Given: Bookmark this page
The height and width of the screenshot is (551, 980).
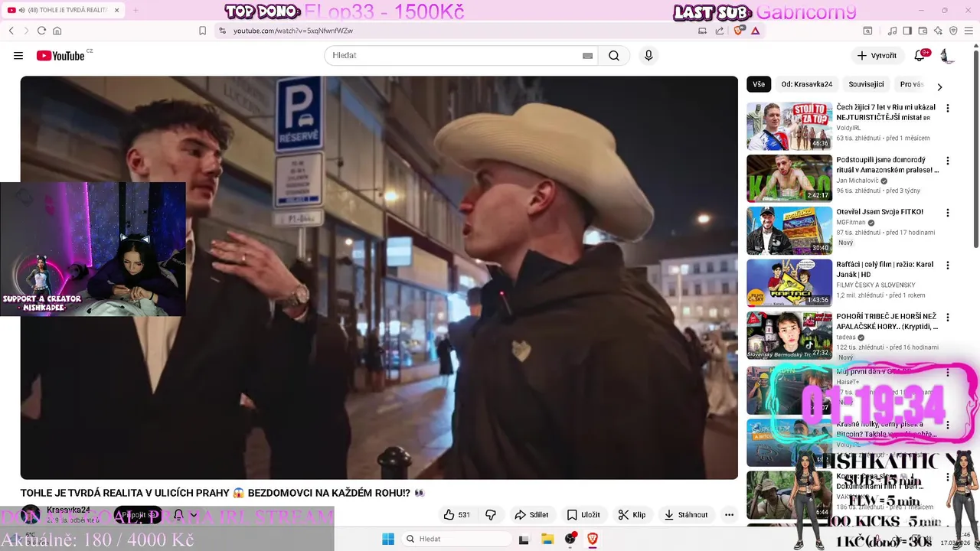Looking at the screenshot, I should [x=202, y=31].
